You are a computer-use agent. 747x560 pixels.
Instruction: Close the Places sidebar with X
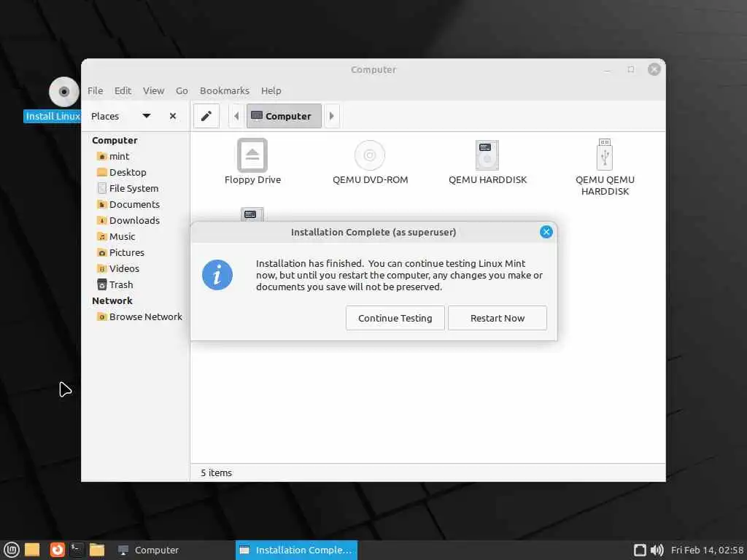pyautogui.click(x=173, y=116)
